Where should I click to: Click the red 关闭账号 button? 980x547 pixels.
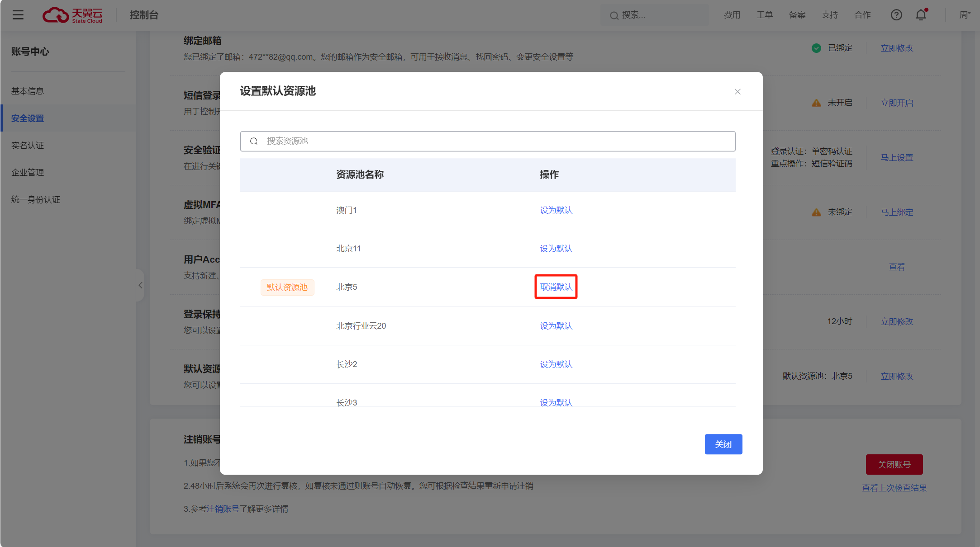point(894,465)
